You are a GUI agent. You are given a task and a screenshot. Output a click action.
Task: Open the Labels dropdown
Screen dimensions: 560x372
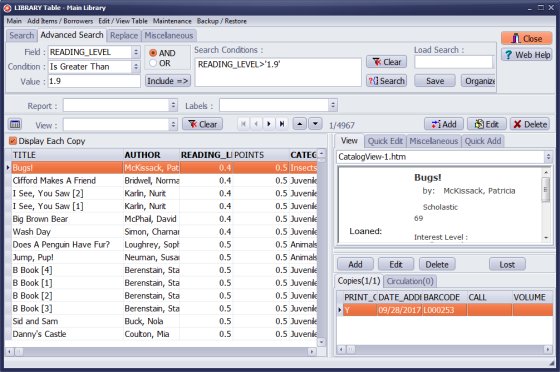332,105
